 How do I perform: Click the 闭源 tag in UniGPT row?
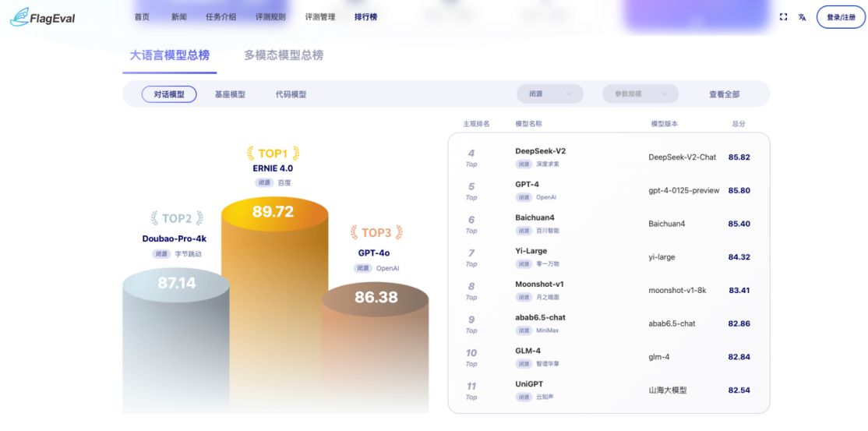(524, 397)
